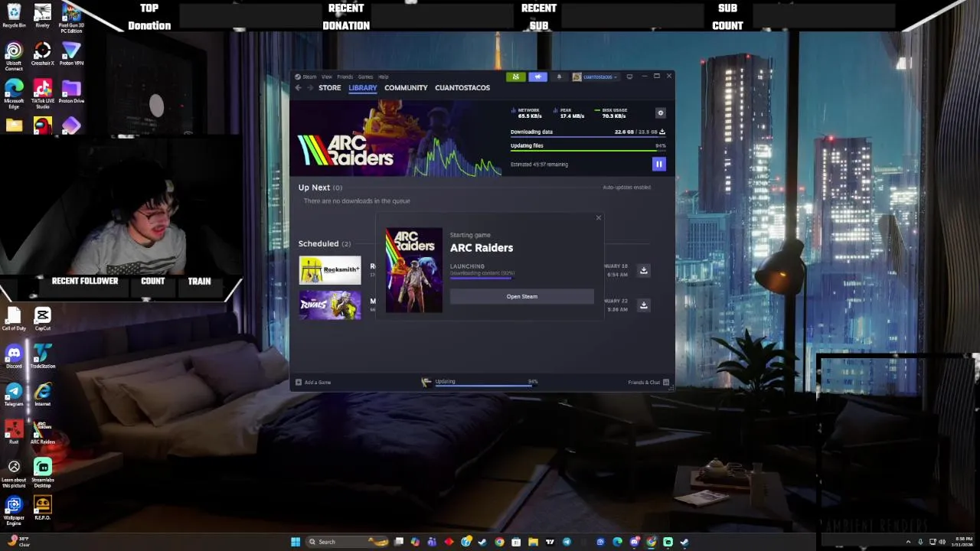Open the CUANTOSTACOS profile tab

[462, 88]
